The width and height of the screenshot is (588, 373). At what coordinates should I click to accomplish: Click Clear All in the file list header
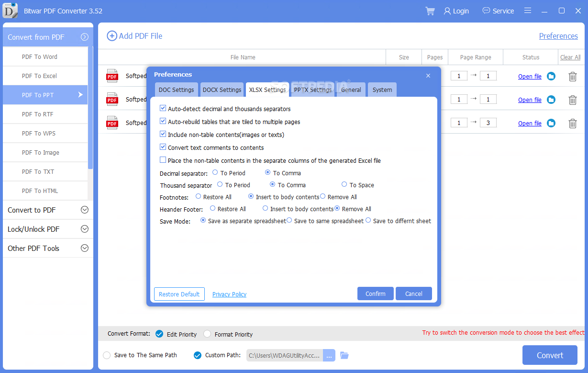(570, 57)
